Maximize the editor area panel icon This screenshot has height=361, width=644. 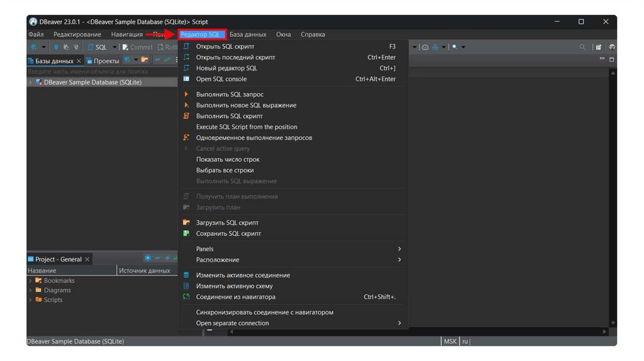(x=611, y=60)
